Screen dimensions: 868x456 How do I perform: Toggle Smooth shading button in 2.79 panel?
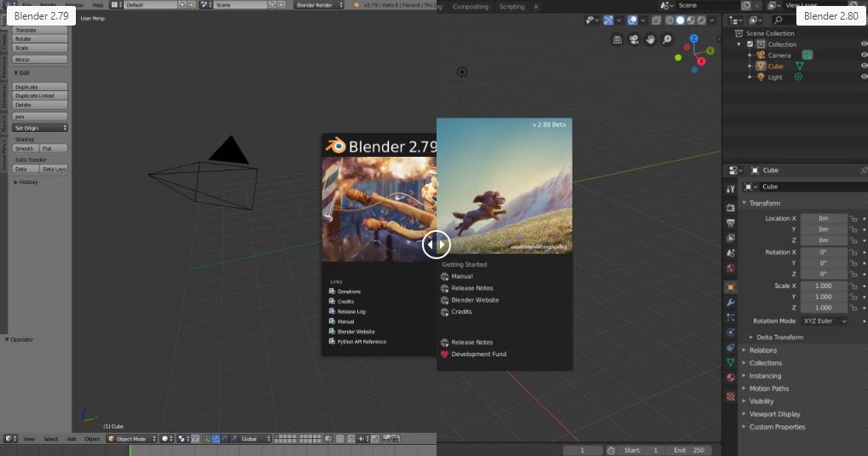(26, 148)
